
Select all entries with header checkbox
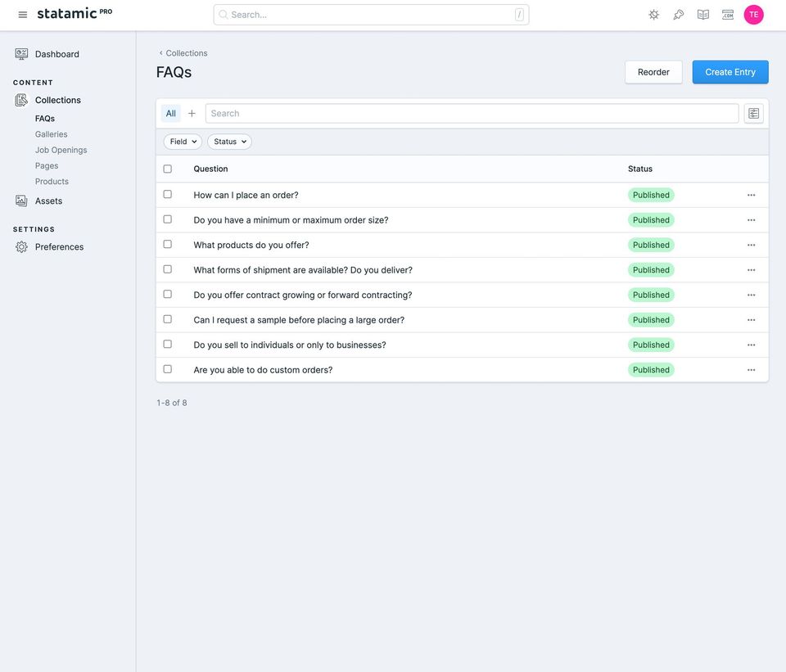click(168, 169)
